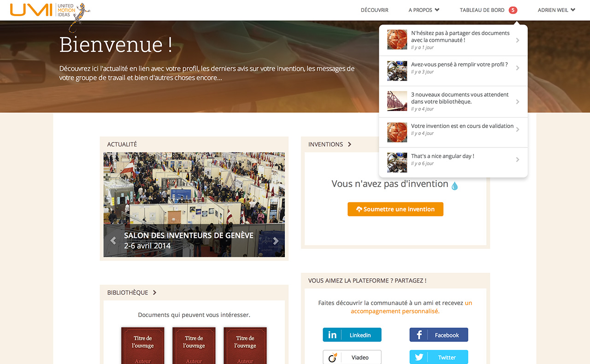Go to next news slide arrow
Screen dimensions: 590x364
tap(276, 241)
